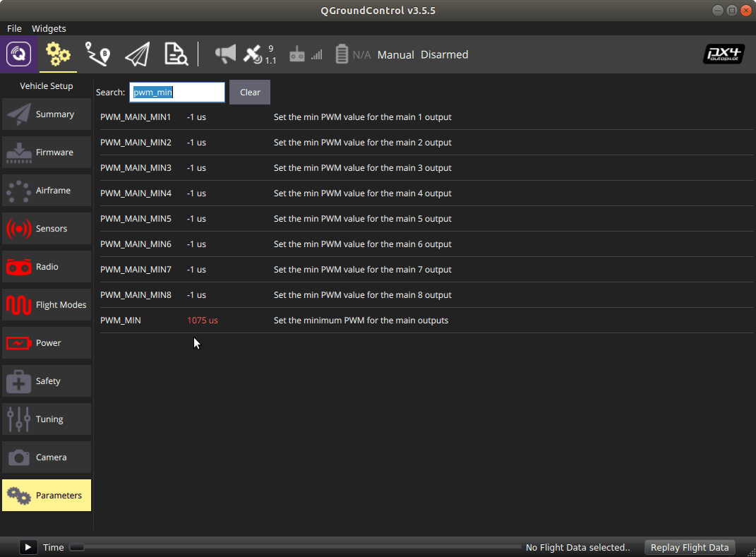The width and height of the screenshot is (756, 557).
Task: Select the PWM_MAIN_MIN4 parameter name
Action: coord(136,193)
